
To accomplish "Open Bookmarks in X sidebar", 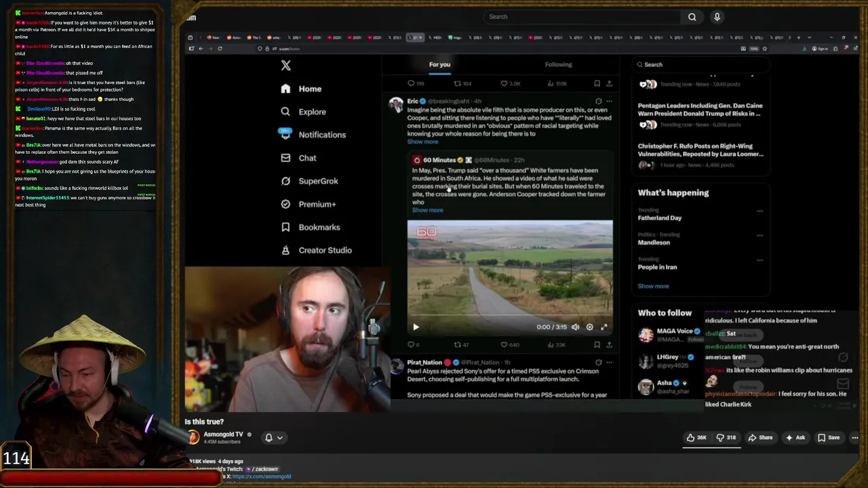I will (x=310, y=227).
